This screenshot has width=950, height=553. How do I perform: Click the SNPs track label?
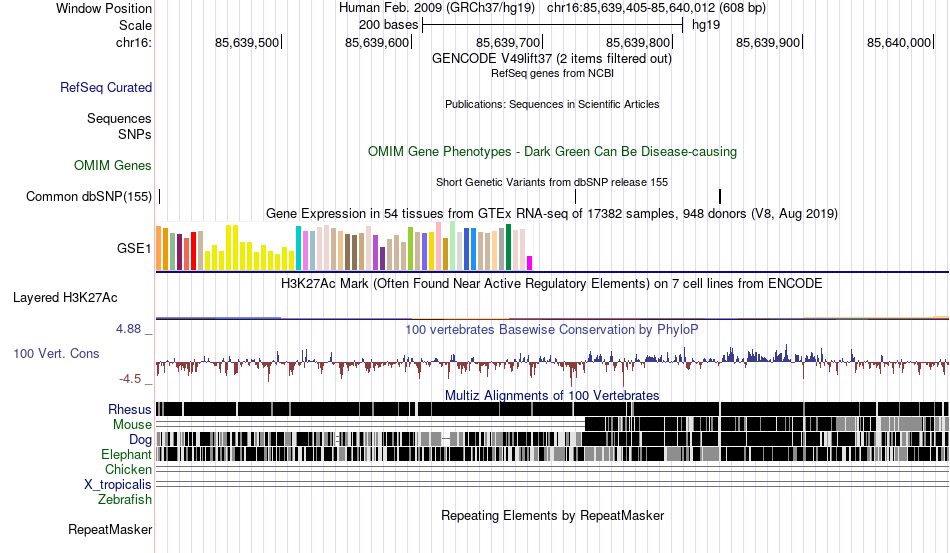click(x=135, y=134)
